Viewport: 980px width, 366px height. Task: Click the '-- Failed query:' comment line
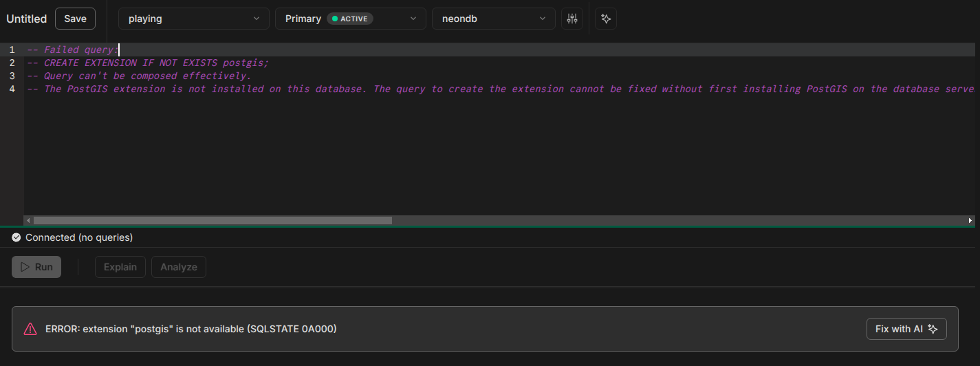point(73,50)
